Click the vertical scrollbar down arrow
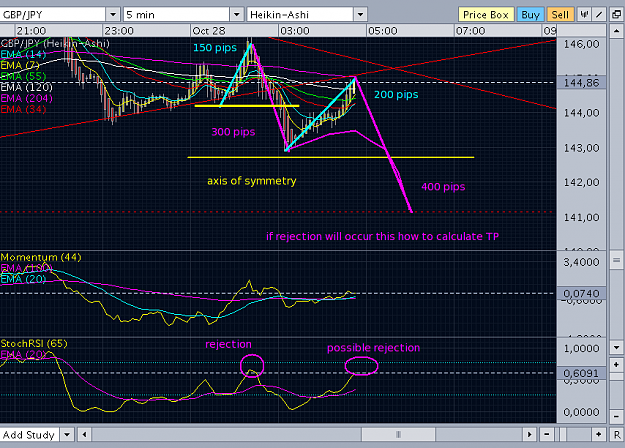The height and width of the screenshot is (448, 625). click(x=616, y=347)
